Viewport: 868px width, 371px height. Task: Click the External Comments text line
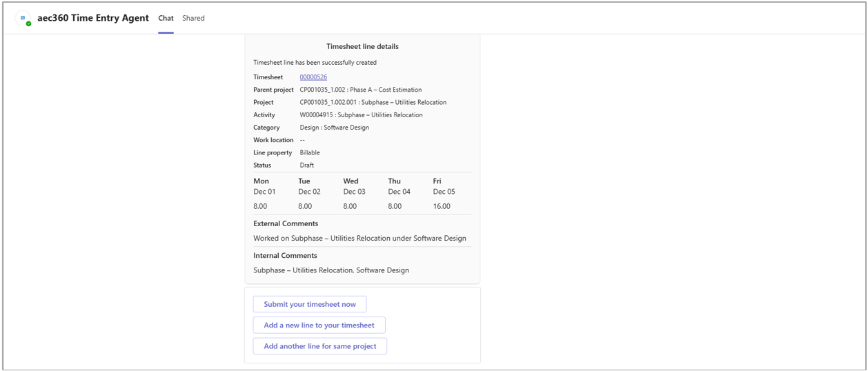[x=359, y=239]
